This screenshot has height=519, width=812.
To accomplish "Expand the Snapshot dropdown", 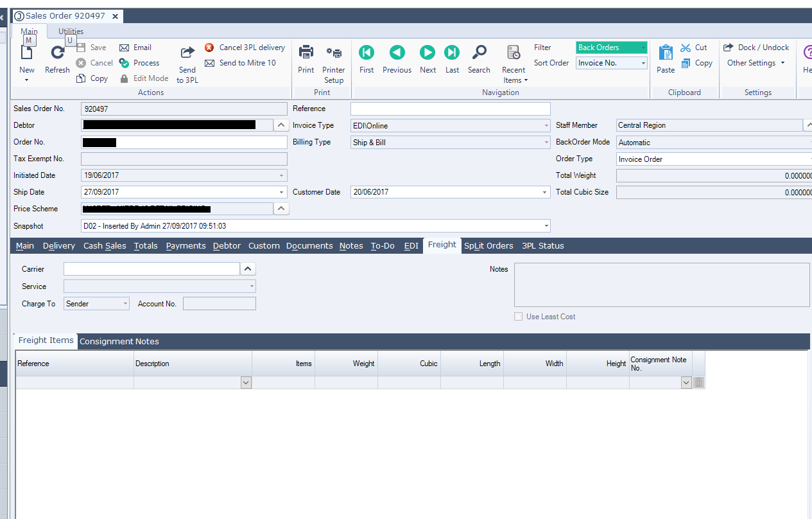I will pyautogui.click(x=546, y=226).
